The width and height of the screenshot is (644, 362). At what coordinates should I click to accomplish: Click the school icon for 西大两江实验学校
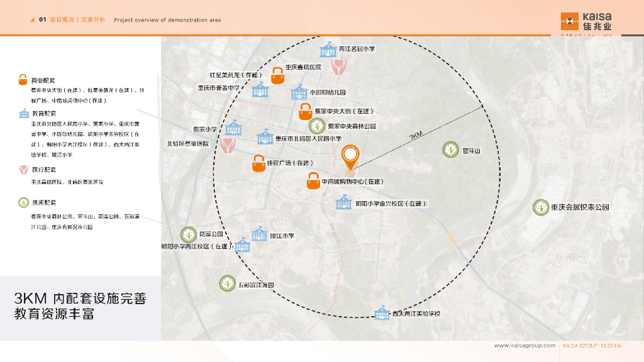[382, 312]
